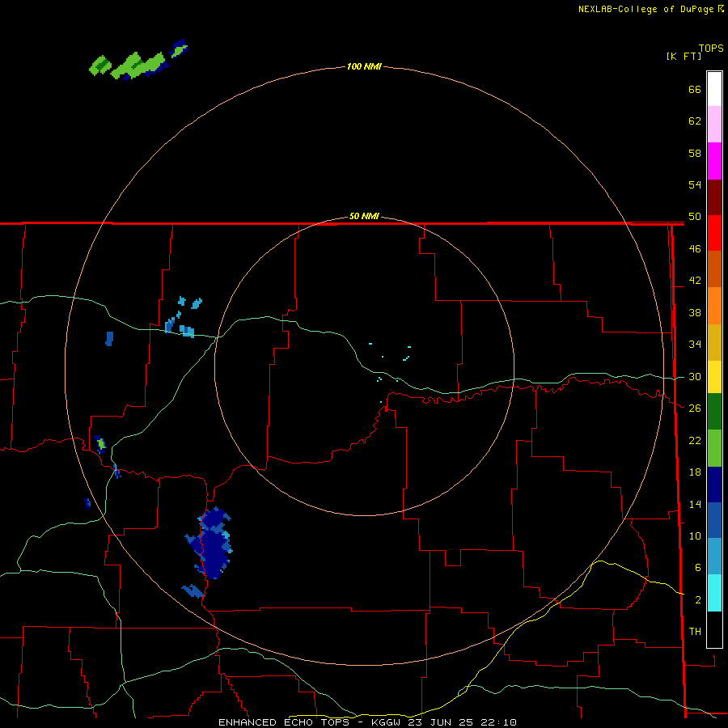Select the bright red legend swatch
Screen dimensions: 728x728
point(714,233)
